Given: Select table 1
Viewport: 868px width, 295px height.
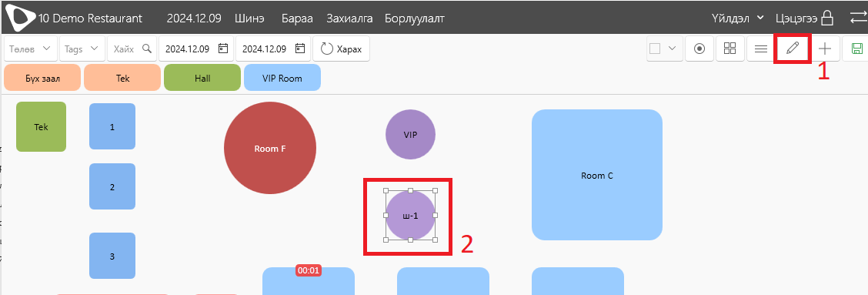Looking at the screenshot, I should (x=112, y=126).
